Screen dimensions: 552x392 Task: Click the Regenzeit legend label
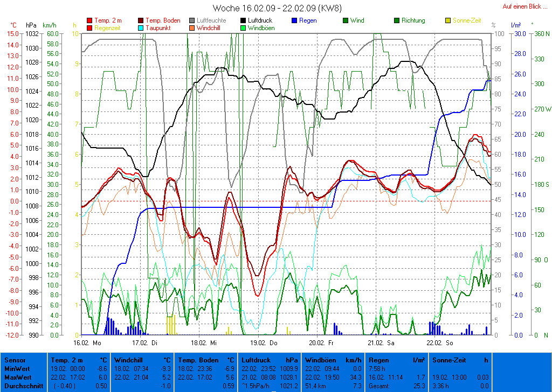(x=107, y=28)
